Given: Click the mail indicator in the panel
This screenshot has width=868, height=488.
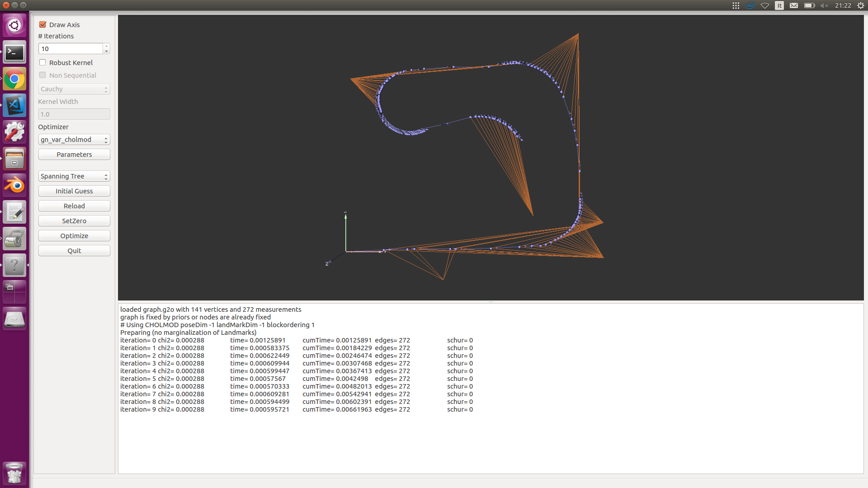Looking at the screenshot, I should tap(794, 5).
